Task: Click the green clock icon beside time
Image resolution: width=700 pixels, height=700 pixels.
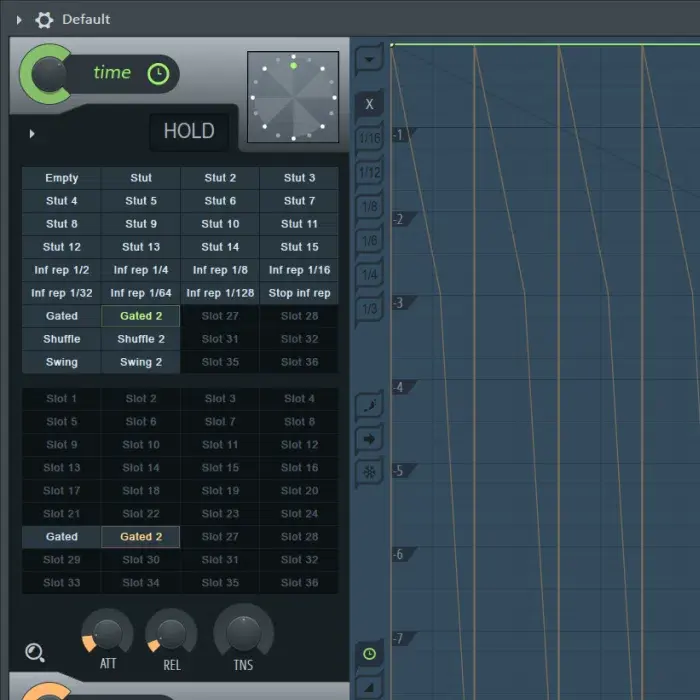Action: (158, 74)
